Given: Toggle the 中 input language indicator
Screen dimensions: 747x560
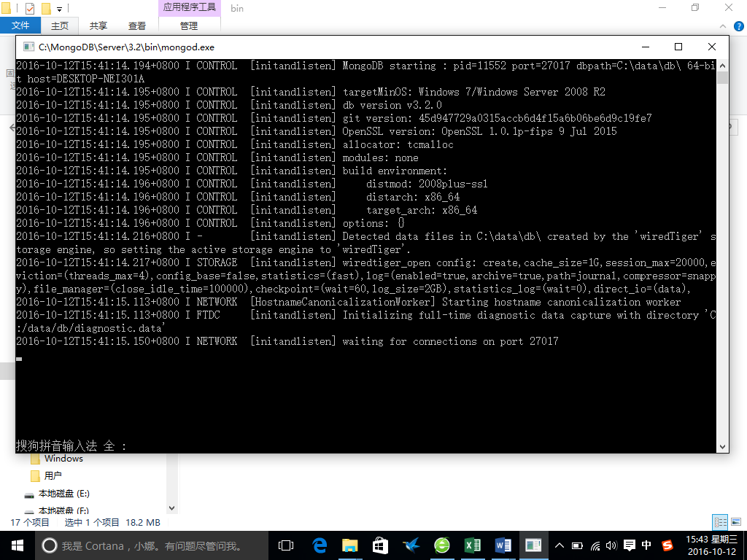Looking at the screenshot, I should click(x=646, y=545).
